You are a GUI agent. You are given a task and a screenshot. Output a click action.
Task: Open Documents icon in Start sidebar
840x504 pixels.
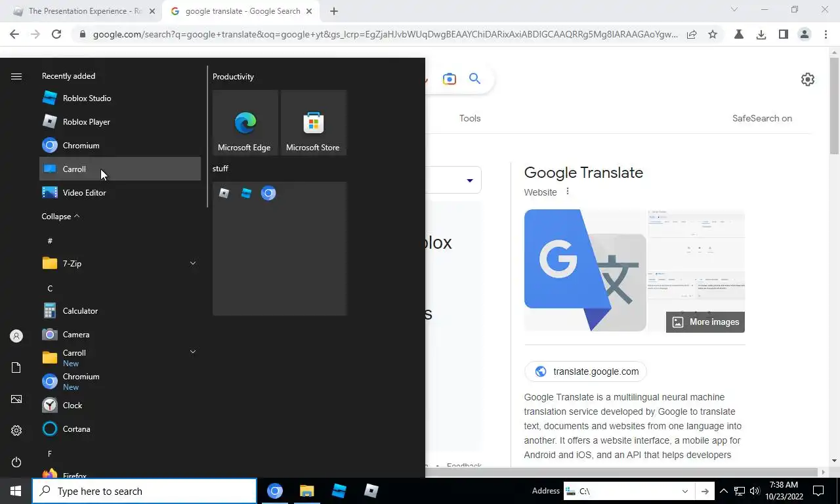coord(16,367)
